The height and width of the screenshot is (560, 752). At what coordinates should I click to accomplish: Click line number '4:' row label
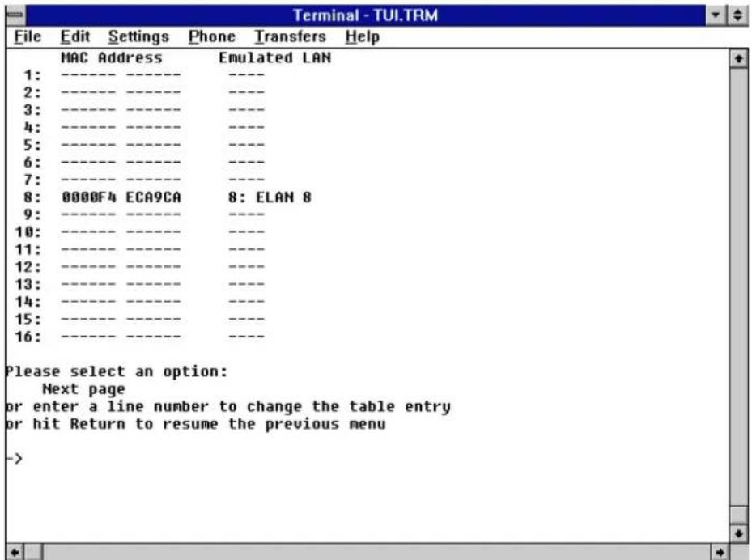click(x=32, y=128)
